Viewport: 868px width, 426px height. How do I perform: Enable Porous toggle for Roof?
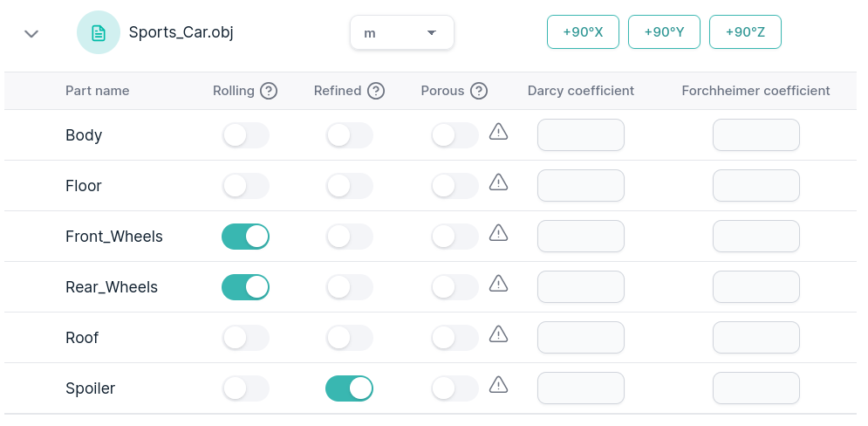(x=455, y=338)
